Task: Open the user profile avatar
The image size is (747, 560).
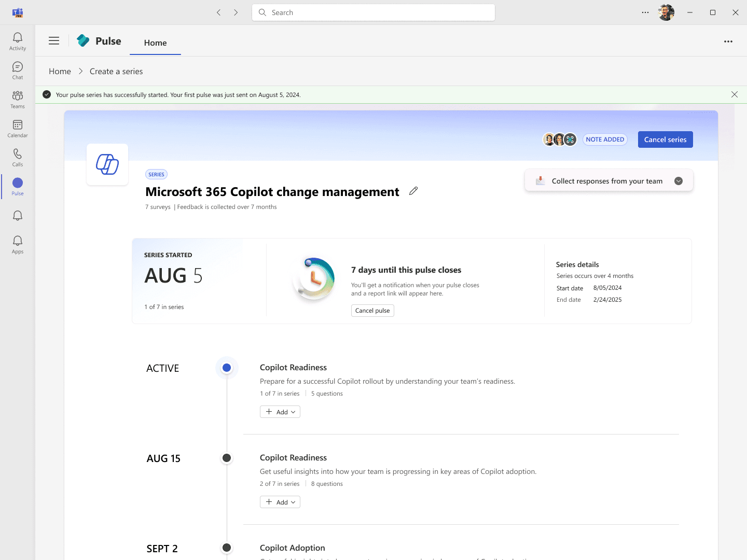Action: coord(666,12)
